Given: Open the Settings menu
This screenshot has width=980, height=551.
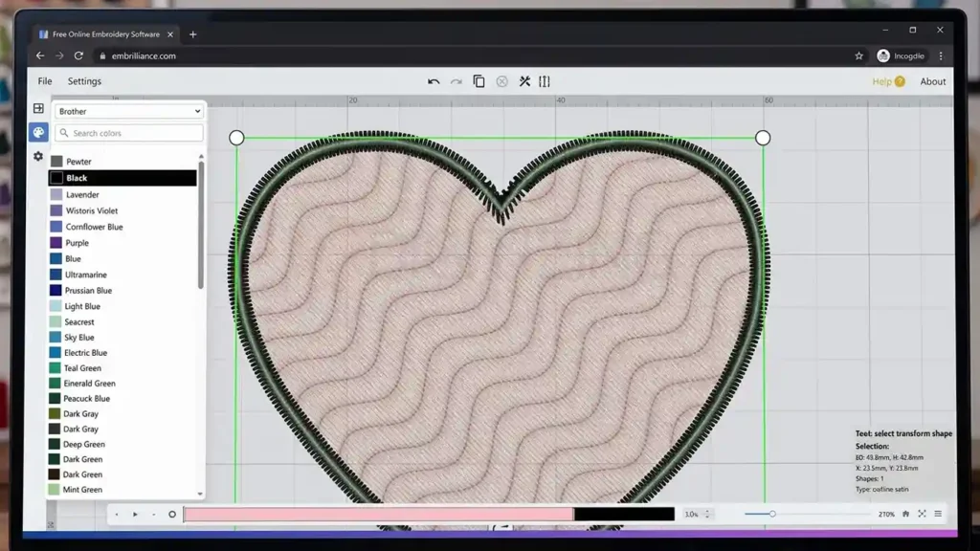Looking at the screenshot, I should (x=84, y=81).
